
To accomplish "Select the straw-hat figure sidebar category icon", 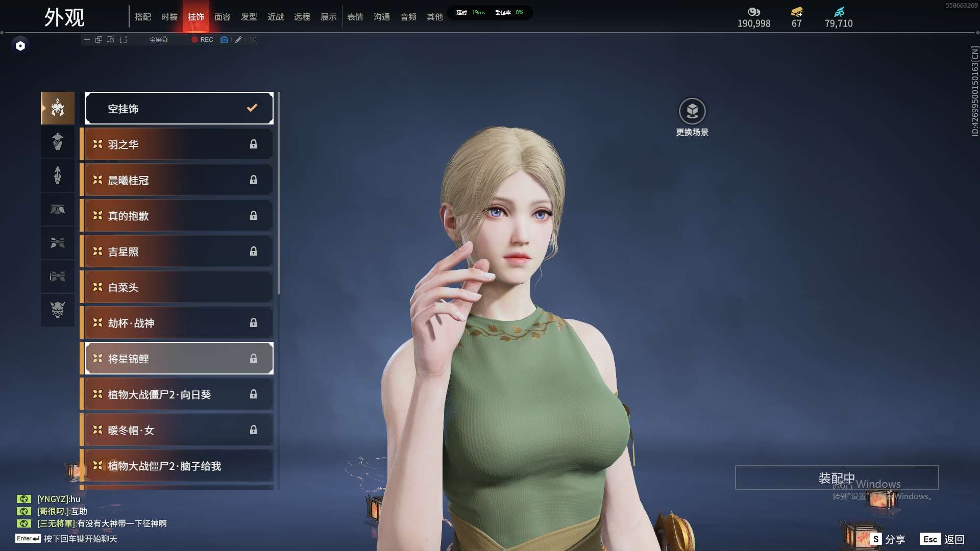I will (58, 141).
